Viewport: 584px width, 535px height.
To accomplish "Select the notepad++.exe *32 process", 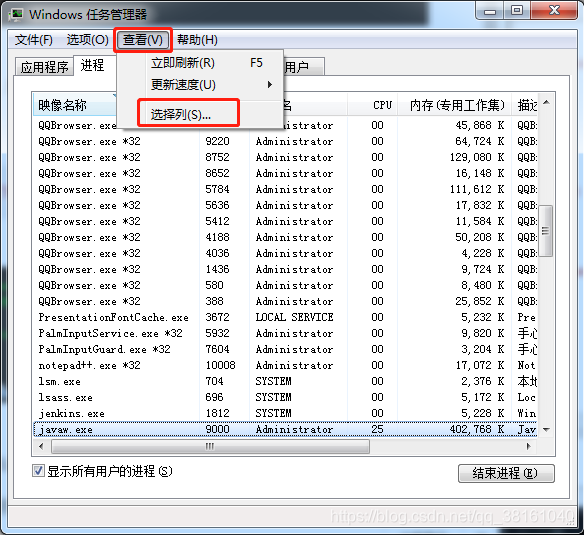I will coord(285,365).
